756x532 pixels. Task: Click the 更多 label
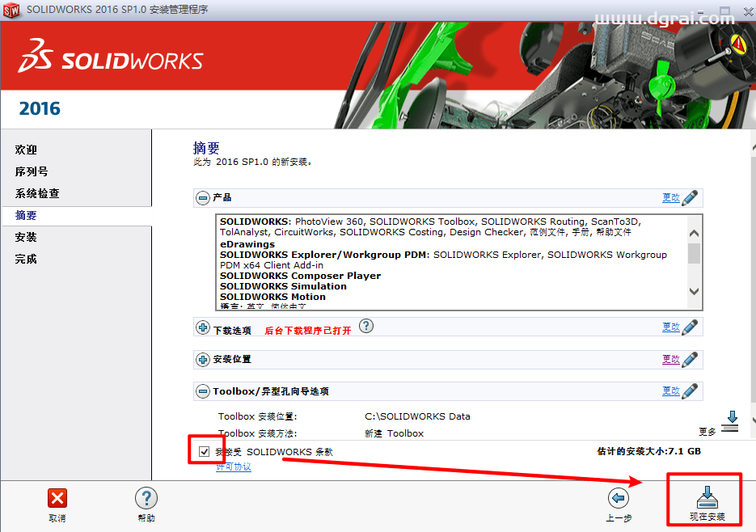coord(707,432)
